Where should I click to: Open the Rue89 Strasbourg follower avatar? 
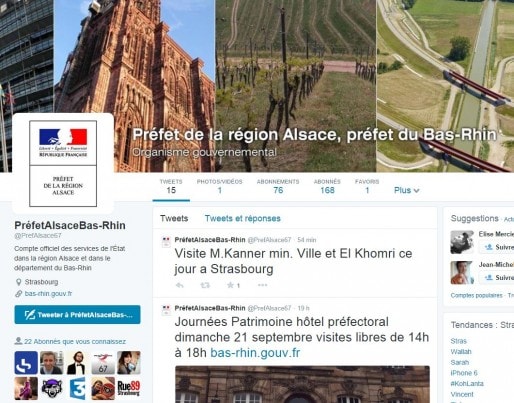[x=129, y=388]
